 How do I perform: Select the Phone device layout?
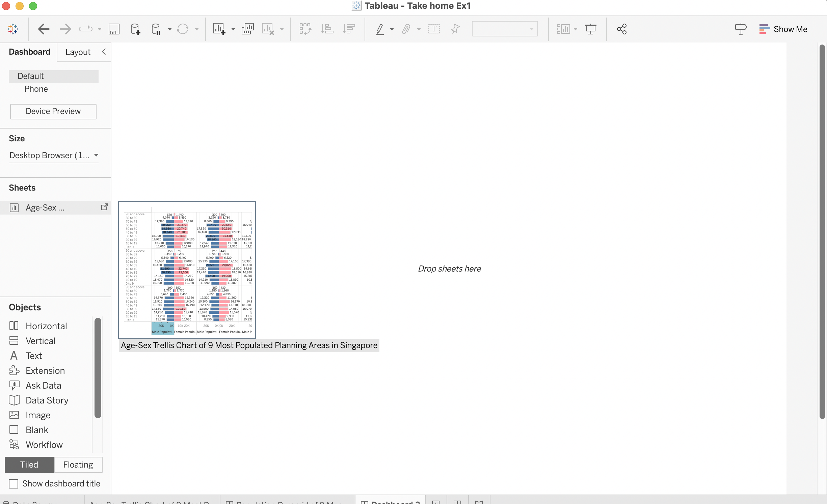coord(36,89)
